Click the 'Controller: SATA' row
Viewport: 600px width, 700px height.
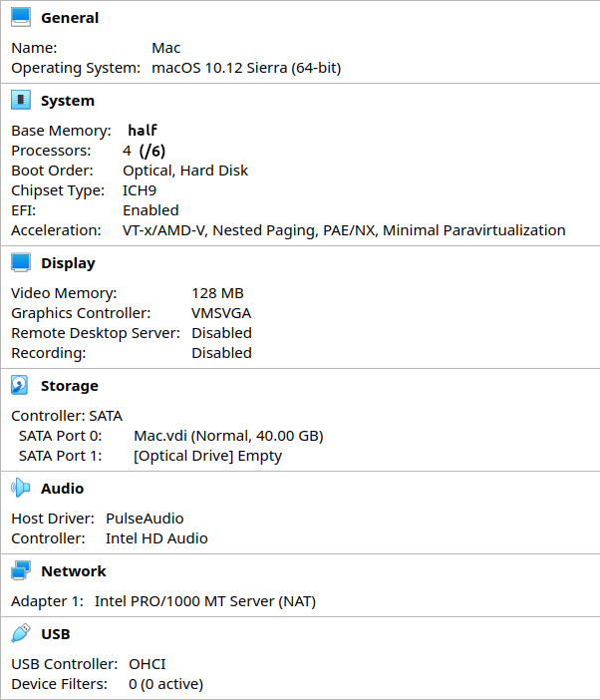pyautogui.click(x=67, y=416)
